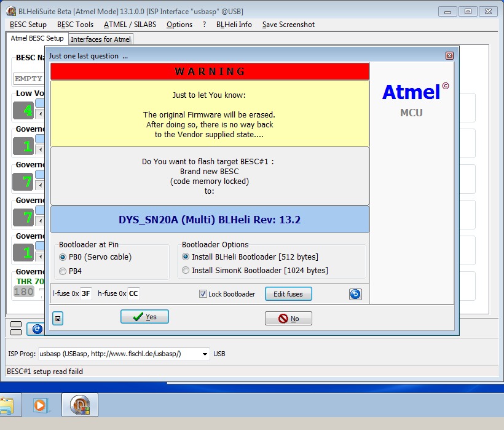The height and width of the screenshot is (430, 504).
Task: Close the 'Just one last question' dialog
Action: 449,55
